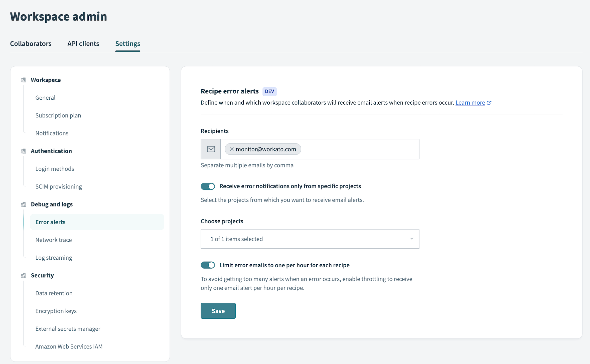Select Notifications under Workspace
The height and width of the screenshot is (364, 590).
(x=52, y=133)
